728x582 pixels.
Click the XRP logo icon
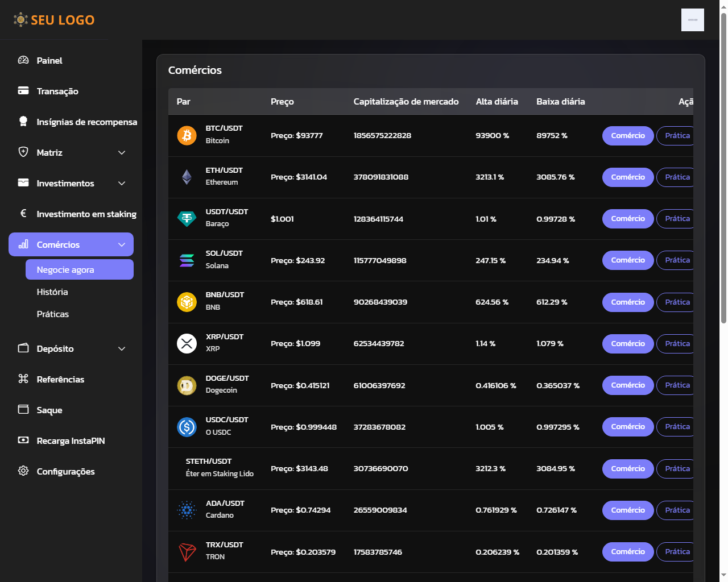(x=187, y=343)
